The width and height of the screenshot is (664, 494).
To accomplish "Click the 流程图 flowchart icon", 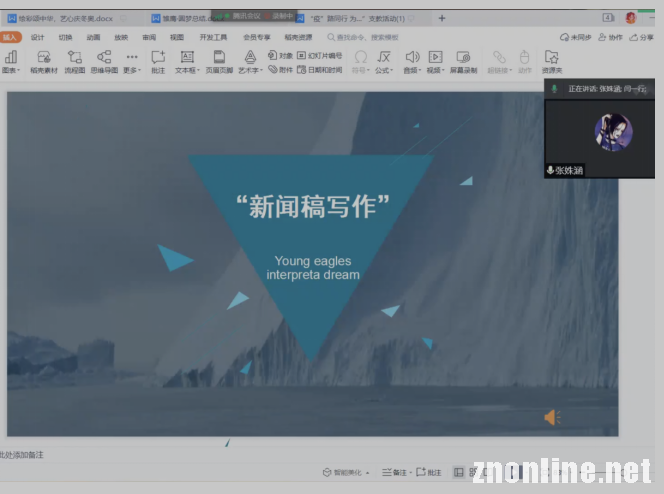I will click(x=74, y=62).
